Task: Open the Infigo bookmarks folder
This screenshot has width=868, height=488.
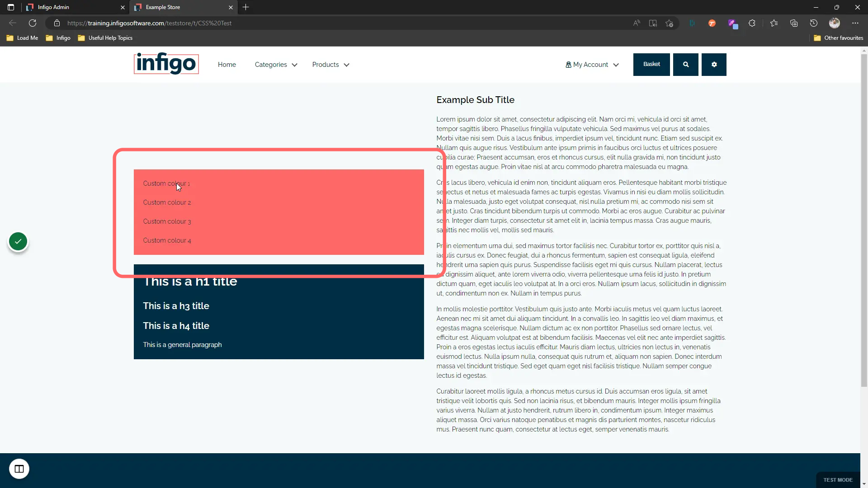Action: 58,38
